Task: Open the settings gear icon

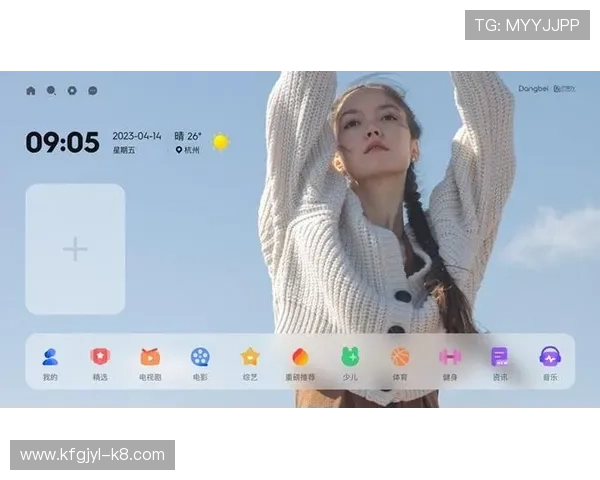Action: click(x=72, y=91)
